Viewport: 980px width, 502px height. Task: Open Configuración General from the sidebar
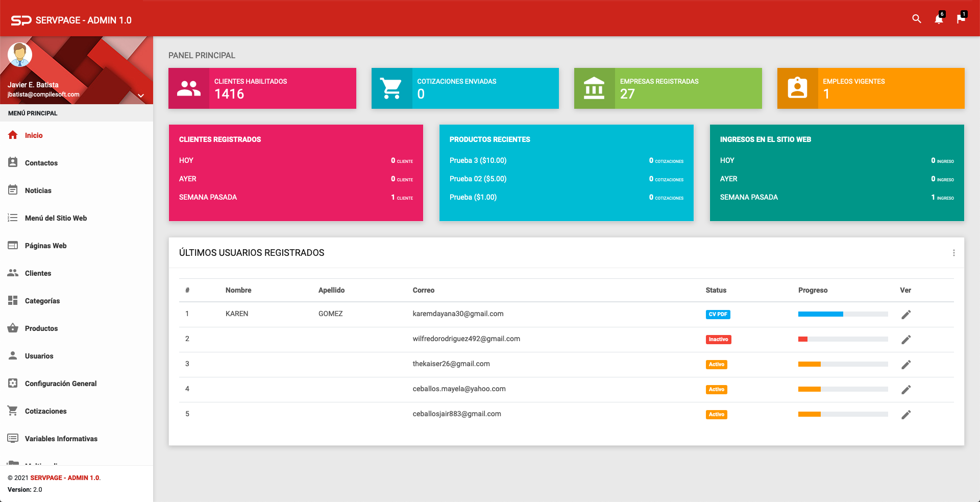60,384
